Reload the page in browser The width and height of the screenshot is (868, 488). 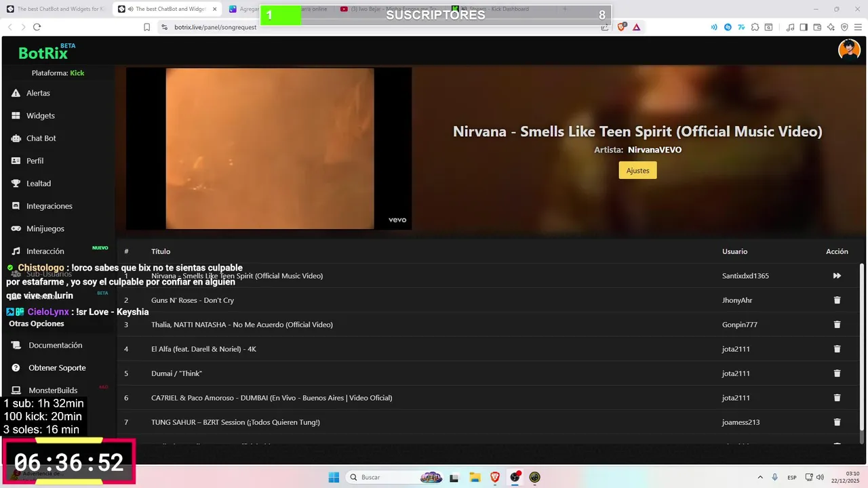[x=37, y=27]
